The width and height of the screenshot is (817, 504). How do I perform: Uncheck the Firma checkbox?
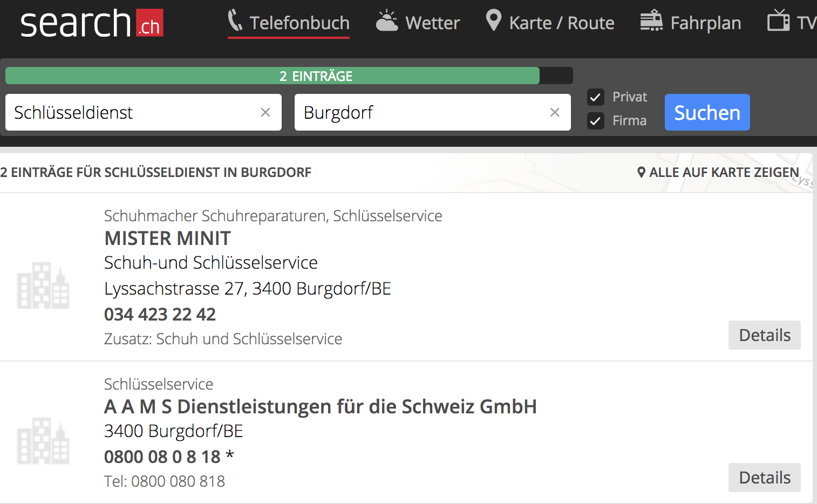[x=595, y=121]
